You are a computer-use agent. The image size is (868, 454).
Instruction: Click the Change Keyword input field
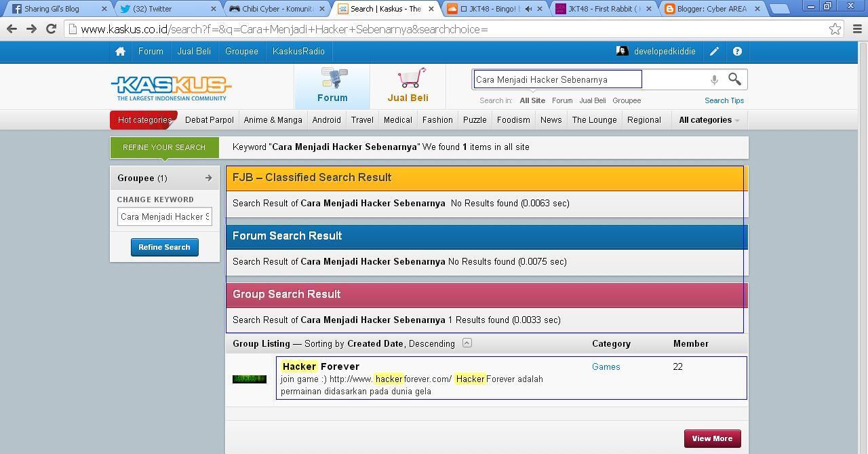[165, 217]
